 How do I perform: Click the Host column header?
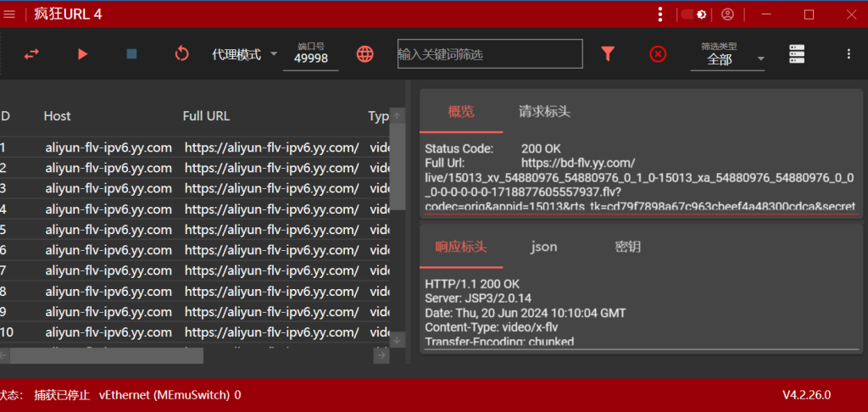tap(57, 116)
